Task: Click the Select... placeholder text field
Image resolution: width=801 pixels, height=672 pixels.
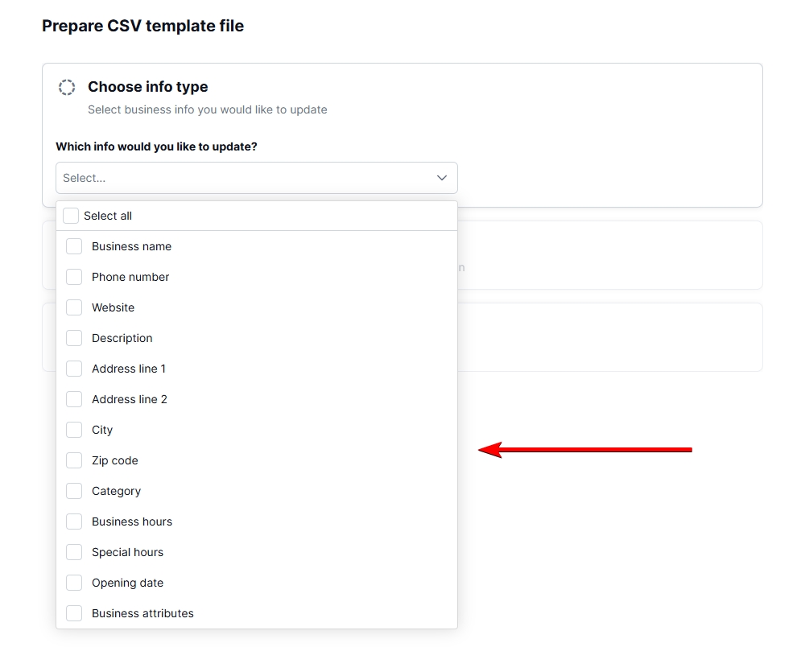Action: [x=161, y=178]
